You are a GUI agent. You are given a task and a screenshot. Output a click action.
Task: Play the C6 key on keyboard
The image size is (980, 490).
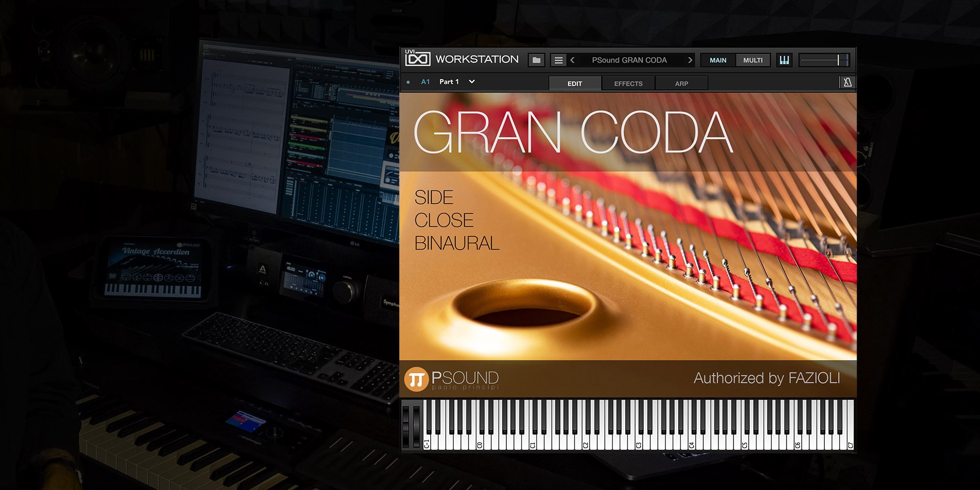click(798, 443)
